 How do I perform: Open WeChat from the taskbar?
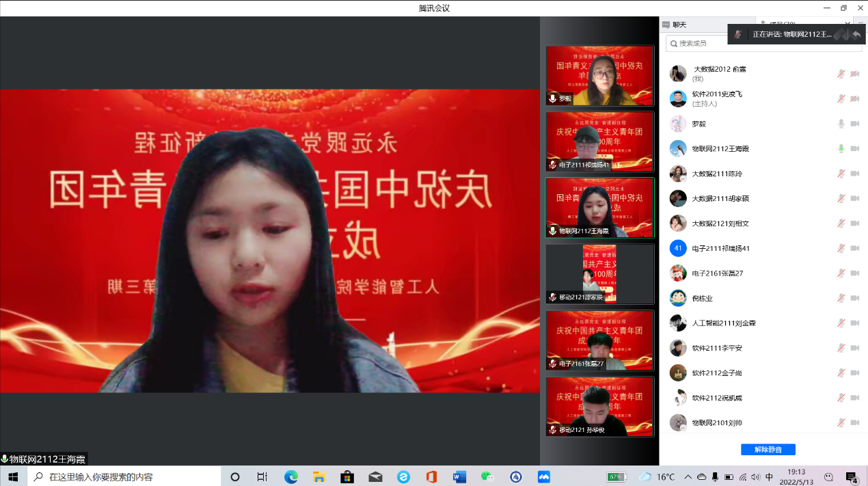pyautogui.click(x=487, y=476)
